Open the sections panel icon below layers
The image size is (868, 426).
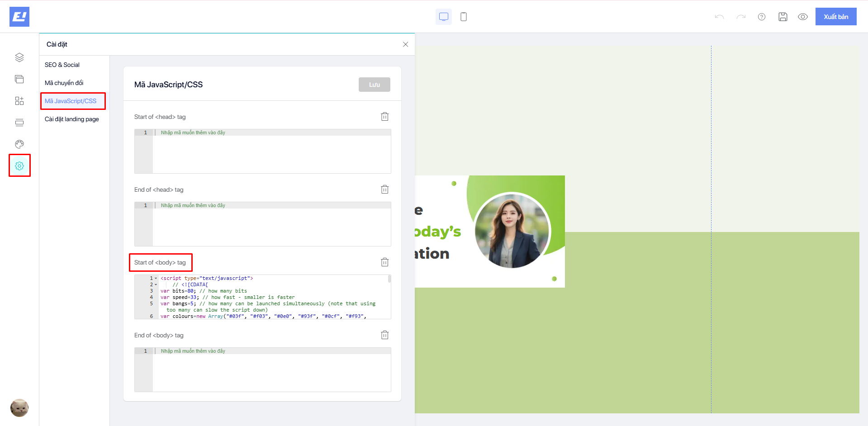point(19,79)
